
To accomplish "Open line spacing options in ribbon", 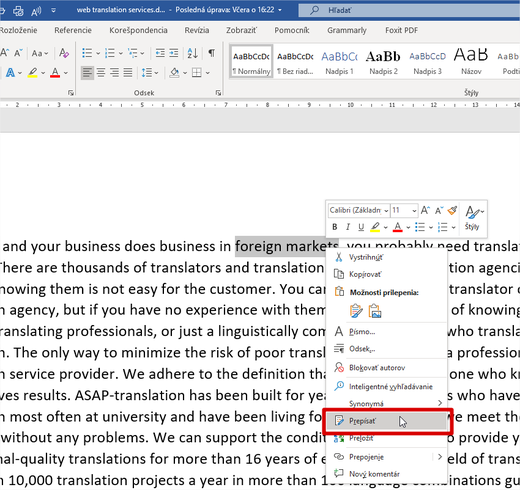I will click(x=147, y=72).
